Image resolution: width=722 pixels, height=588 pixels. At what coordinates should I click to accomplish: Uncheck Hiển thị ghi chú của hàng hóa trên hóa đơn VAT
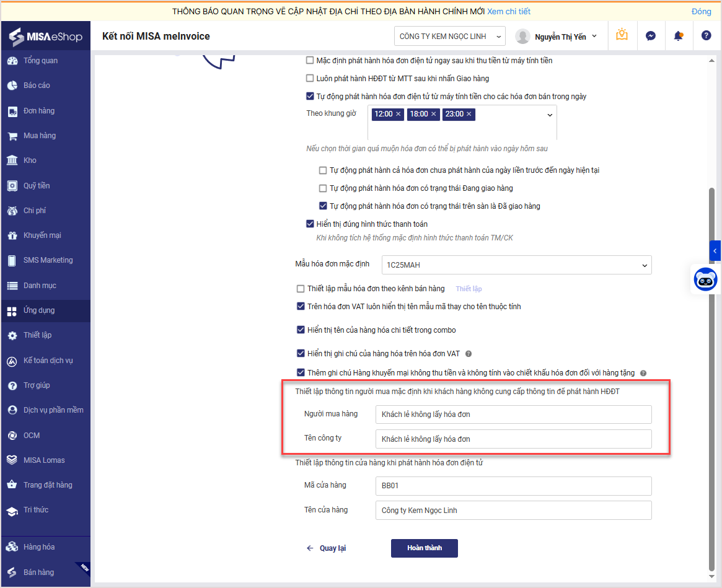point(301,353)
